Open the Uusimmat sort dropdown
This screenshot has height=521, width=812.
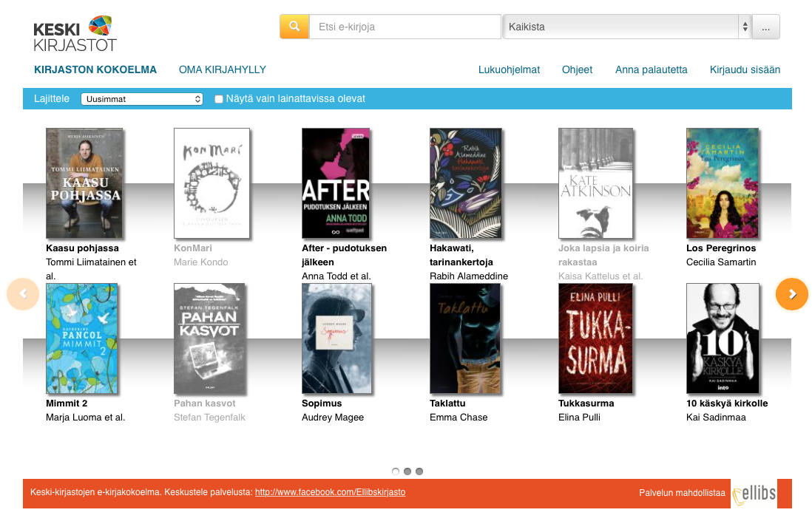[141, 99]
